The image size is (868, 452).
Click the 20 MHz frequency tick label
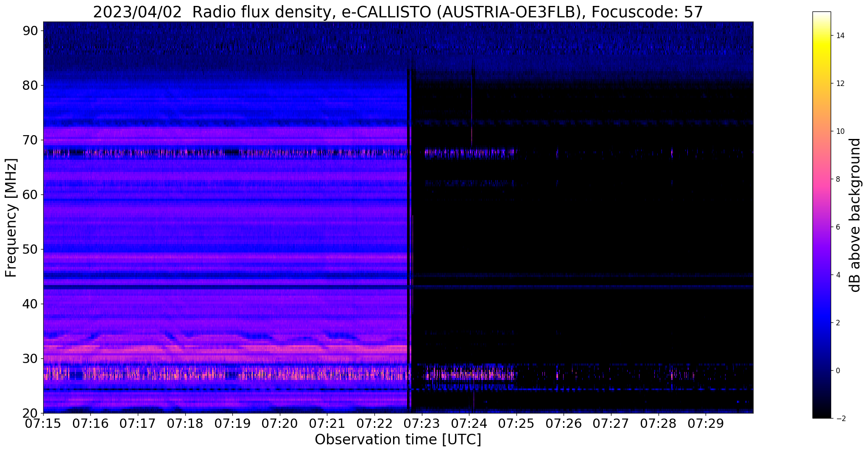[x=31, y=413]
